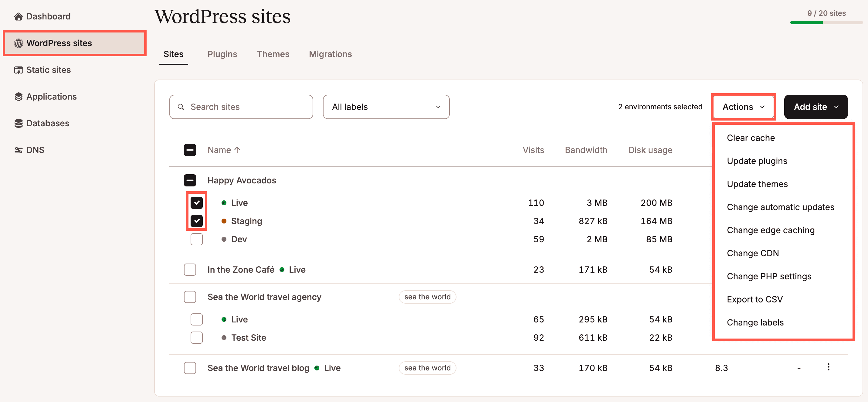Viewport: 868px width, 402px height.
Task: Click the WordPress logo icon in sidebar
Action: (19, 43)
